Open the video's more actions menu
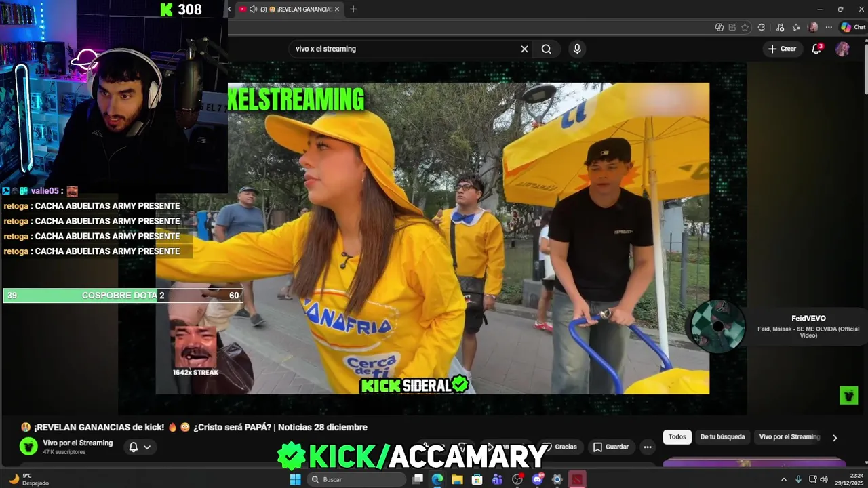This screenshot has height=488, width=868. pyautogui.click(x=648, y=447)
